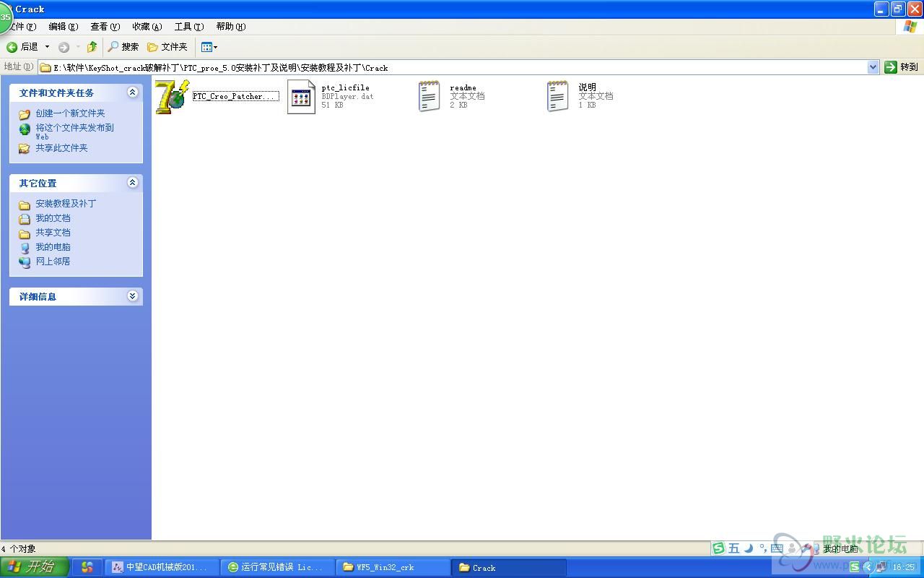Open the 收藏(A) menu
Screen dimensions: 924x578
click(x=147, y=27)
